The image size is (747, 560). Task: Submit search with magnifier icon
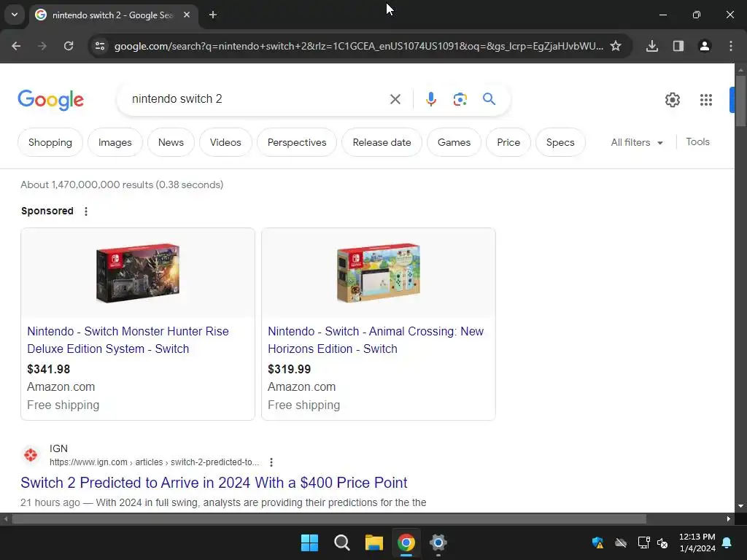489,99
